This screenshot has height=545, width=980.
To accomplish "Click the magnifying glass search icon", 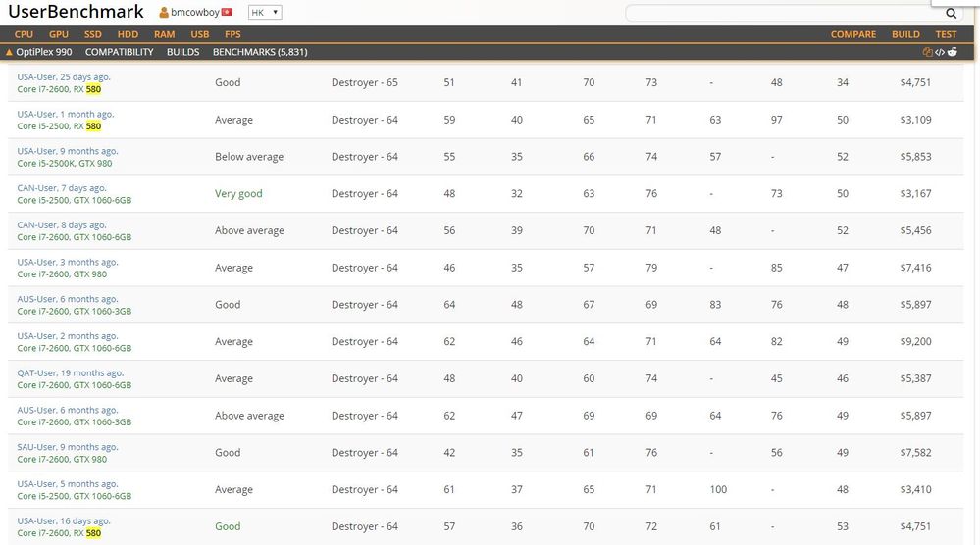I will click(951, 13).
